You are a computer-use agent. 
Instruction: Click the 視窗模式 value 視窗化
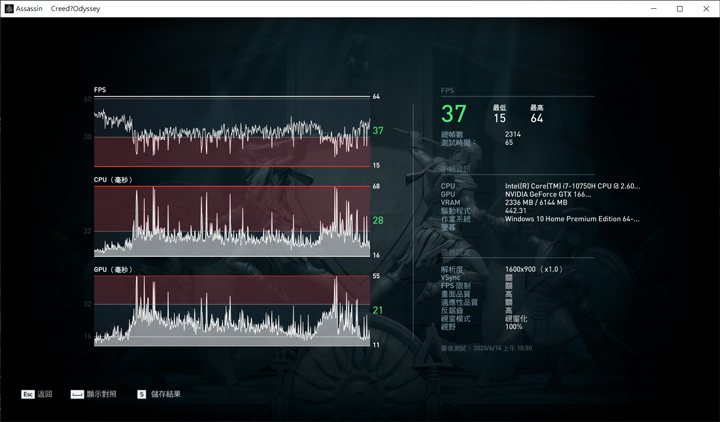[x=516, y=319]
